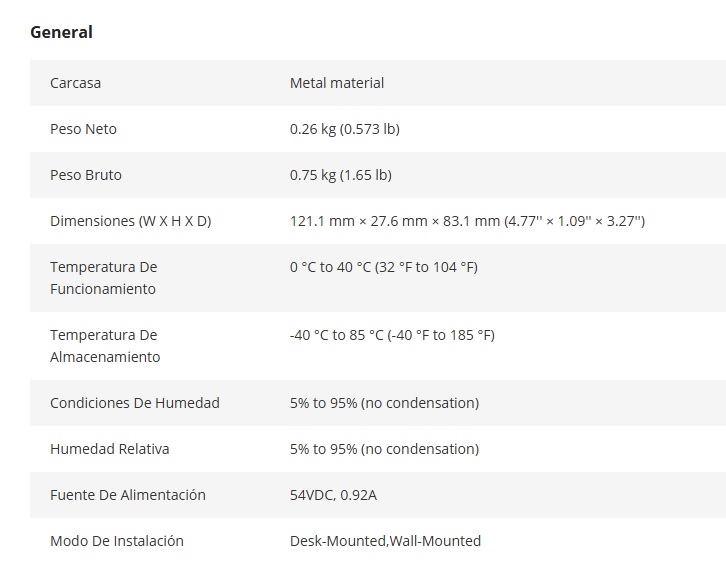The image size is (726, 578).
Task: Select the 0.75 kg gross weight value
Action: (x=341, y=175)
